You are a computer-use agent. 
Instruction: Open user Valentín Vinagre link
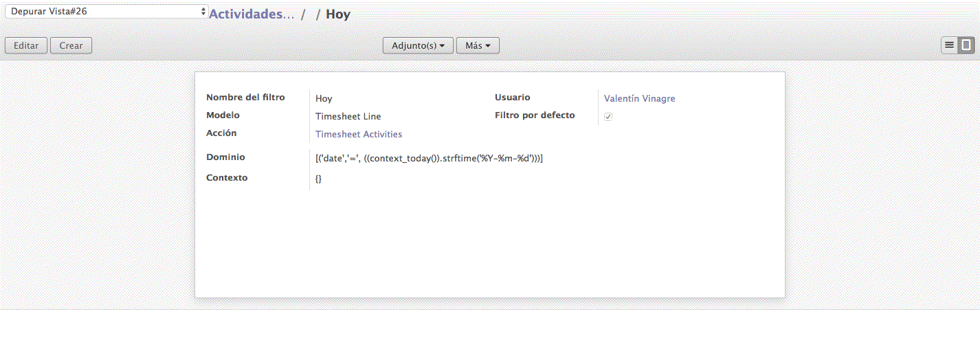(639, 99)
